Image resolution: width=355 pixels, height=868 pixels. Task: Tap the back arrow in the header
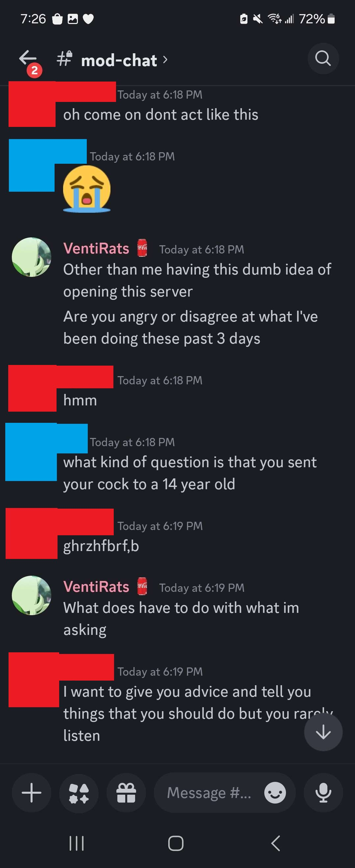pyautogui.click(x=28, y=58)
